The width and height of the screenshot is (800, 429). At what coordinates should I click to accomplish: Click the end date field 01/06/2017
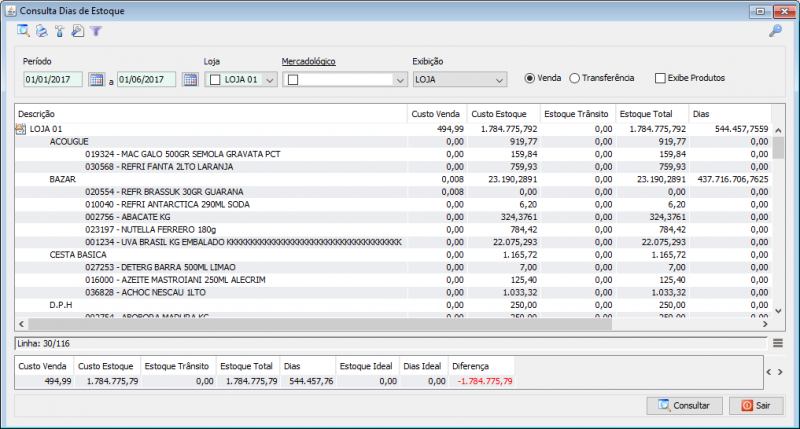click(146, 80)
